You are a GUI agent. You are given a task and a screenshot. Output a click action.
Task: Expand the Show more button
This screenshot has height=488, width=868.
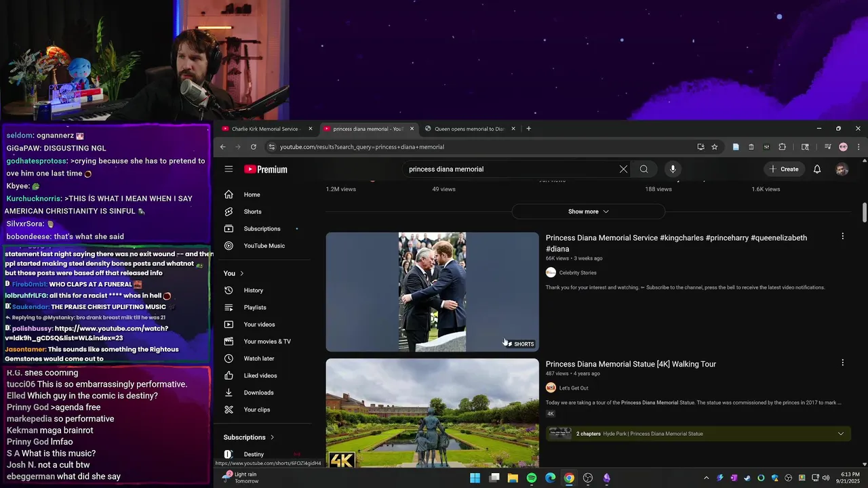click(x=588, y=211)
